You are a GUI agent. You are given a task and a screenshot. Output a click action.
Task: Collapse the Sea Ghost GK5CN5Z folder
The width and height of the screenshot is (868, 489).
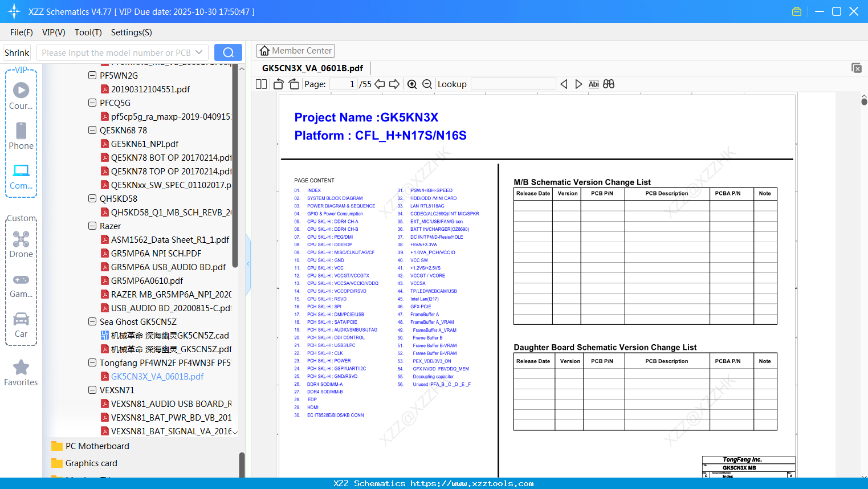click(92, 321)
